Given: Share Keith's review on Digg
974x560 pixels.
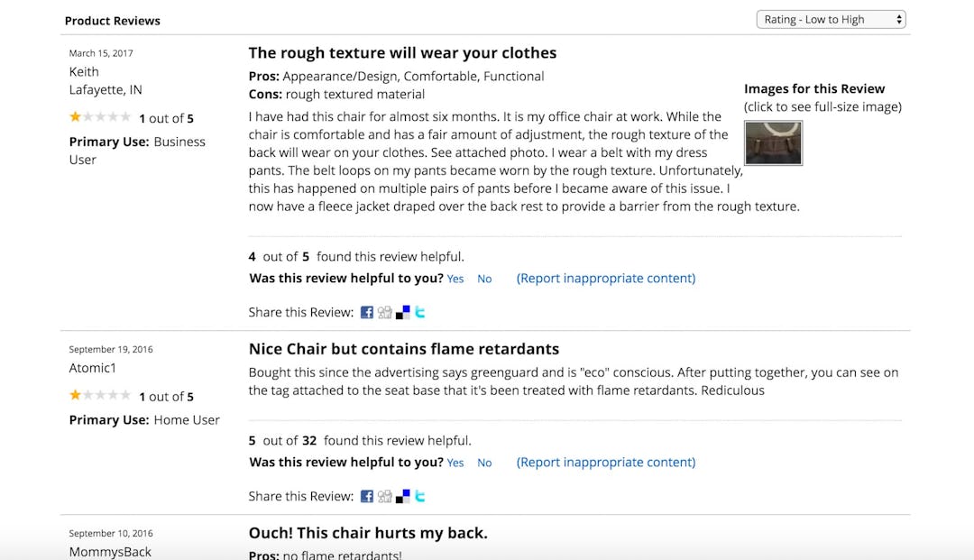Looking at the screenshot, I should point(385,312).
